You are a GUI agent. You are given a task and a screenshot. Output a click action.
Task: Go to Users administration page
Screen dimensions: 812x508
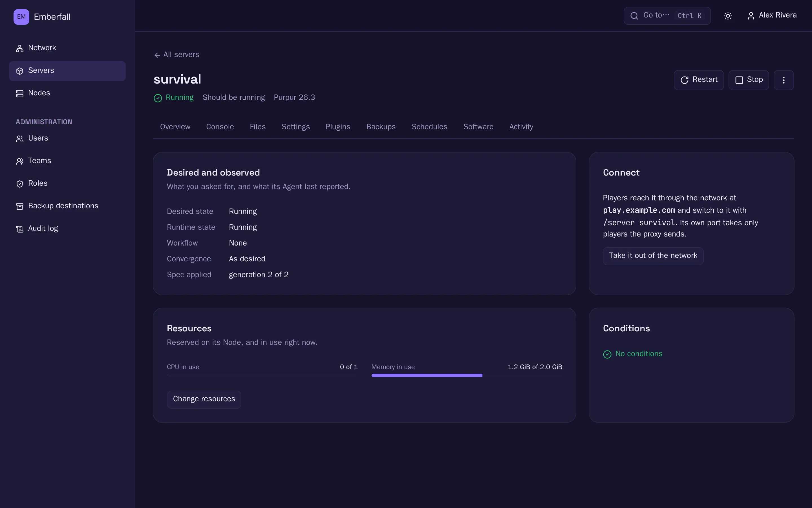point(67,138)
